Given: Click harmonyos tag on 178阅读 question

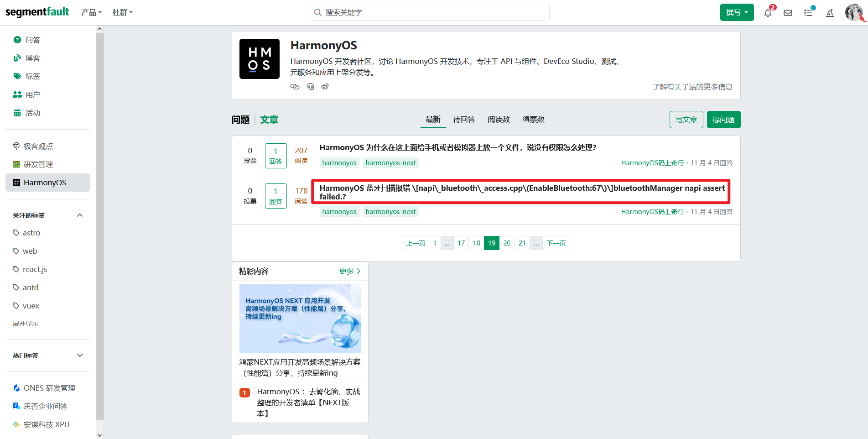Looking at the screenshot, I should [339, 212].
